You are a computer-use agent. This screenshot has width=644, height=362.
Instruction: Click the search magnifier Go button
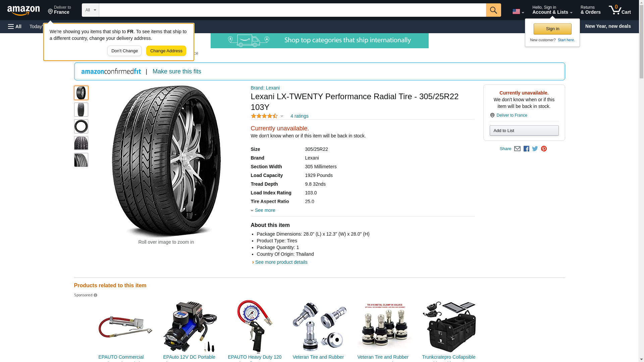pyautogui.click(x=493, y=10)
